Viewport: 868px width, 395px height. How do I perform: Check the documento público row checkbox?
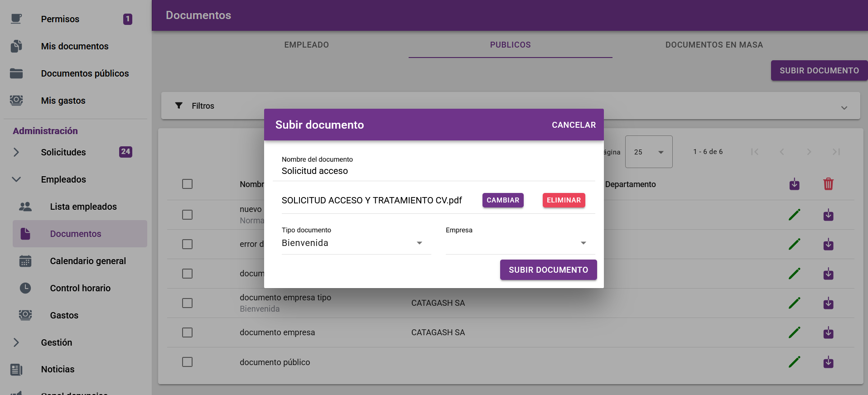click(187, 362)
